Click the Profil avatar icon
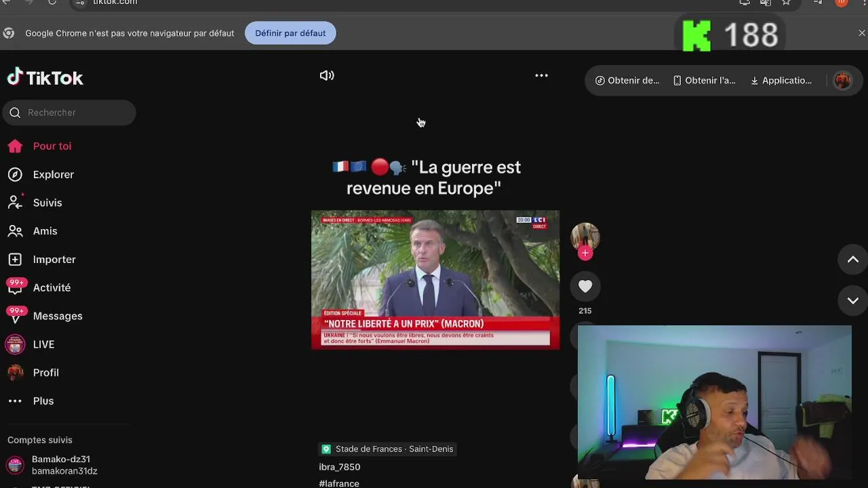Image resolution: width=868 pixels, height=488 pixels. point(15,373)
